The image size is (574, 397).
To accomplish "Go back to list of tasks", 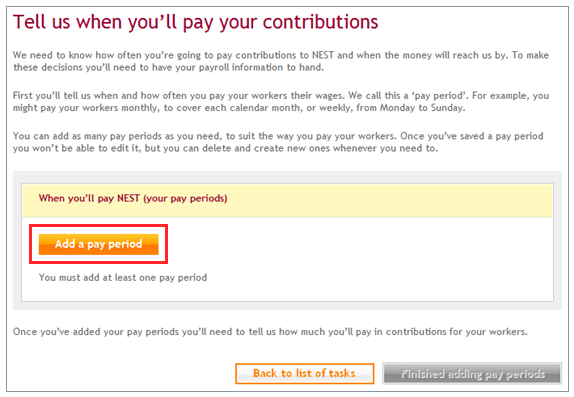I will tap(305, 373).
